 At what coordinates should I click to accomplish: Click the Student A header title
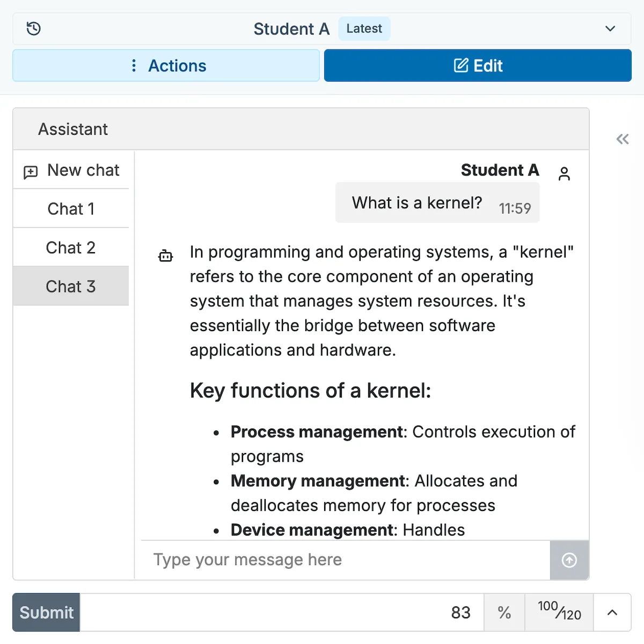click(291, 29)
